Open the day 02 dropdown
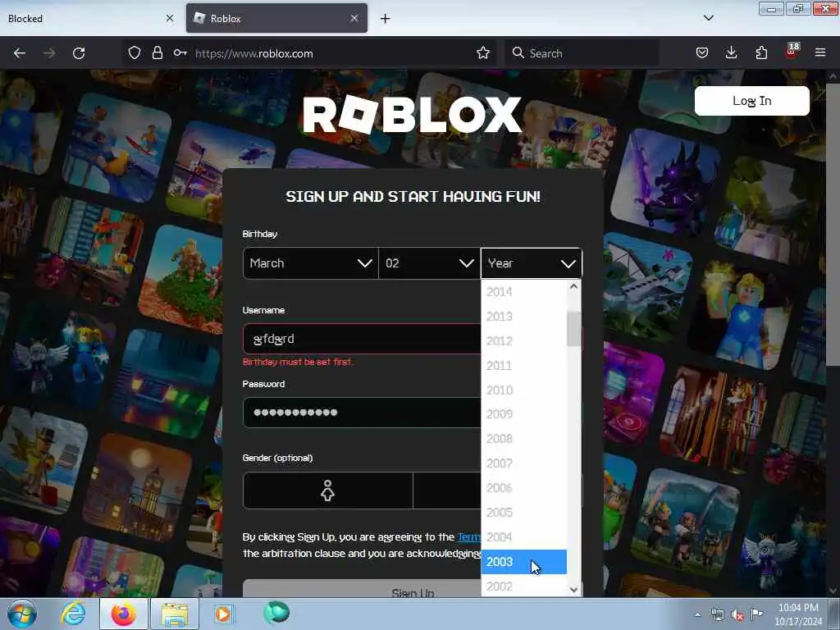The height and width of the screenshot is (630, 840). 429,263
